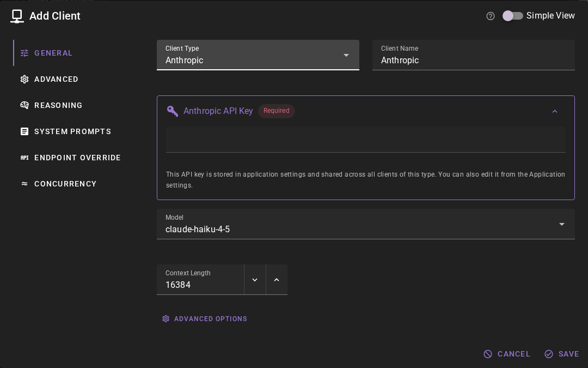
Task: Click the Required badge
Action: 277,111
